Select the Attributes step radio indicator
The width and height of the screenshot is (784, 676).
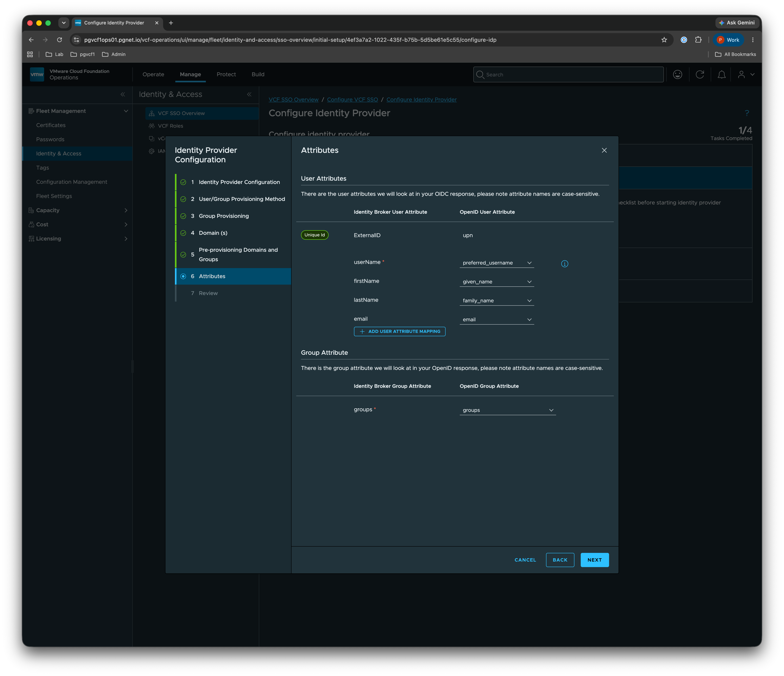tap(183, 276)
